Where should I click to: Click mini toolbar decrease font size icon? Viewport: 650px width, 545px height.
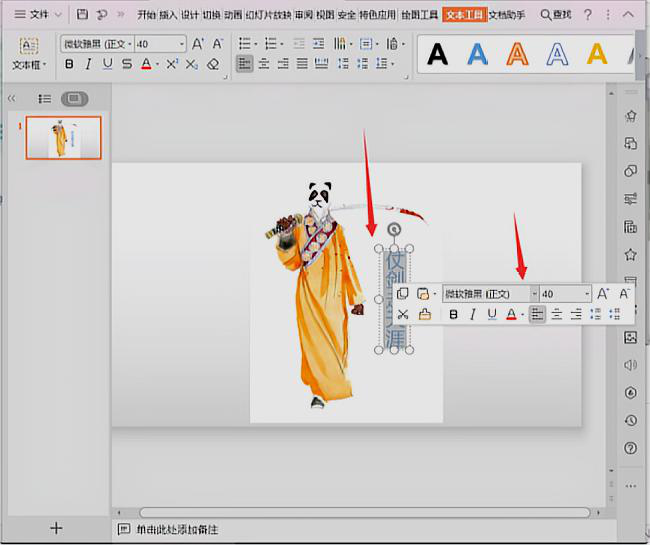coord(624,294)
